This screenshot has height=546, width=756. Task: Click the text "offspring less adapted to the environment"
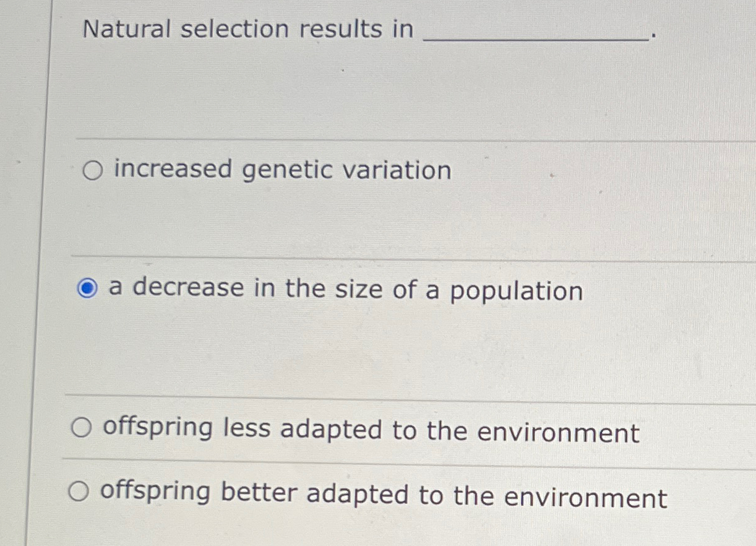point(371,430)
